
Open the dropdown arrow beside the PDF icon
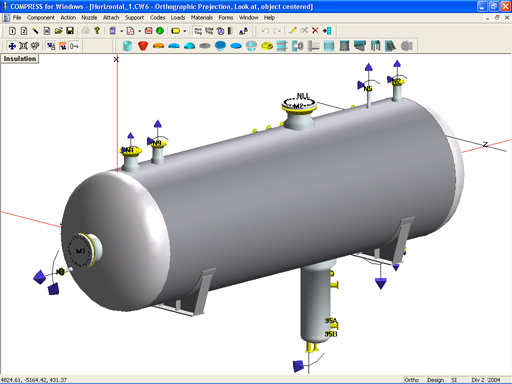click(x=139, y=31)
